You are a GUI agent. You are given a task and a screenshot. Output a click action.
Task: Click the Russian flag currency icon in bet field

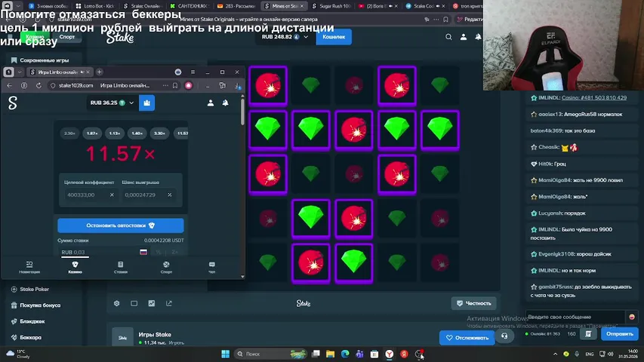pos(143,252)
